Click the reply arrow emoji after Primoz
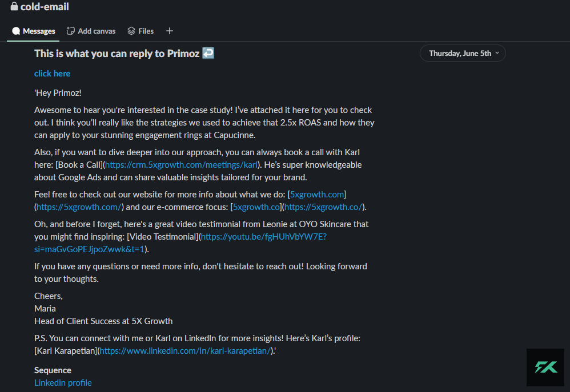570x392 pixels. click(208, 54)
